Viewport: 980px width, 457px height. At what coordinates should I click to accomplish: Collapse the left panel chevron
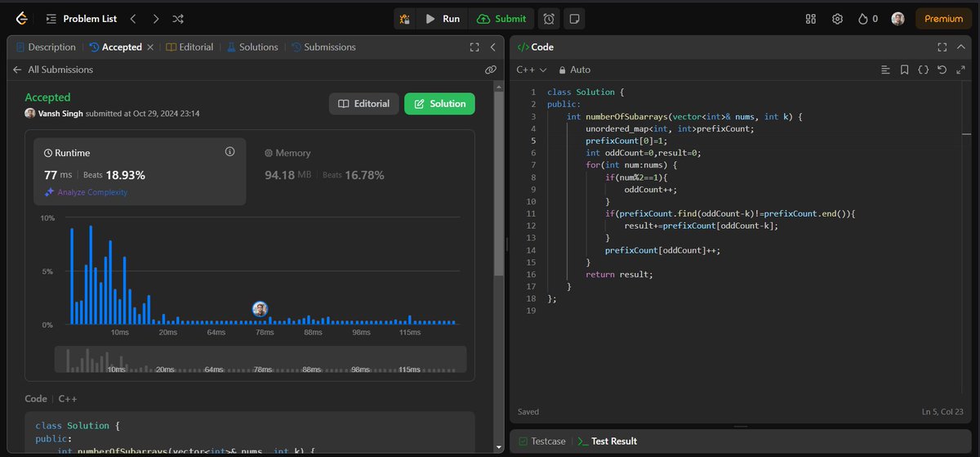click(493, 47)
